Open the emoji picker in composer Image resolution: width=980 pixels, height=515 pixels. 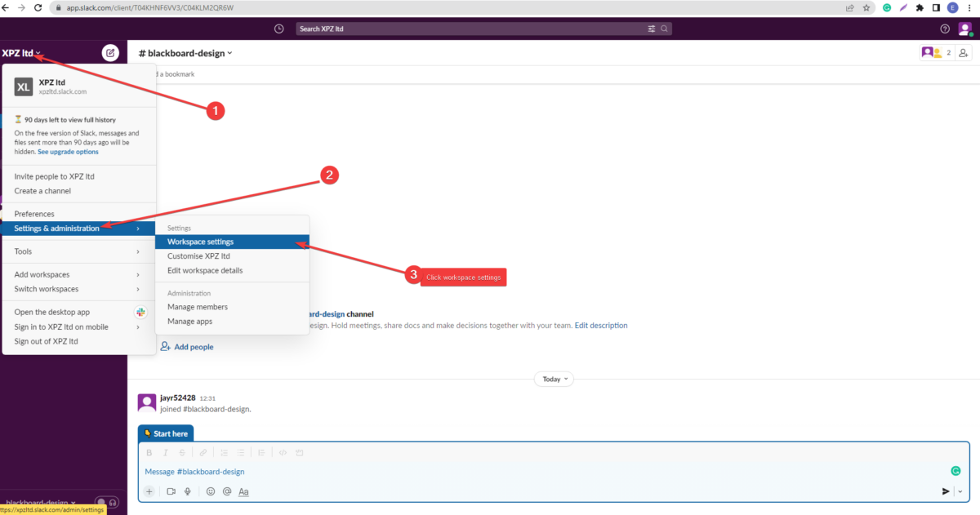pyautogui.click(x=210, y=491)
